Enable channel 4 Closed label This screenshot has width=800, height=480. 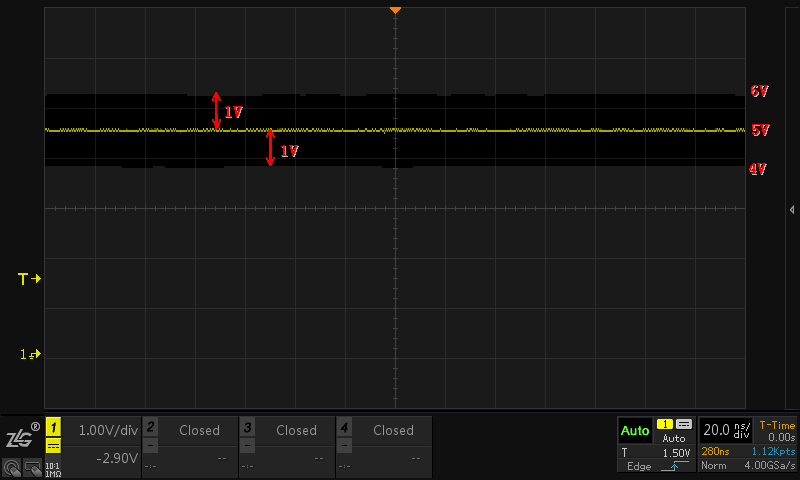tap(393, 431)
